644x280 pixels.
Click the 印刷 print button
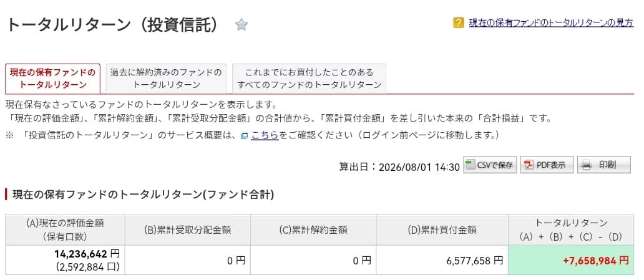(604, 165)
